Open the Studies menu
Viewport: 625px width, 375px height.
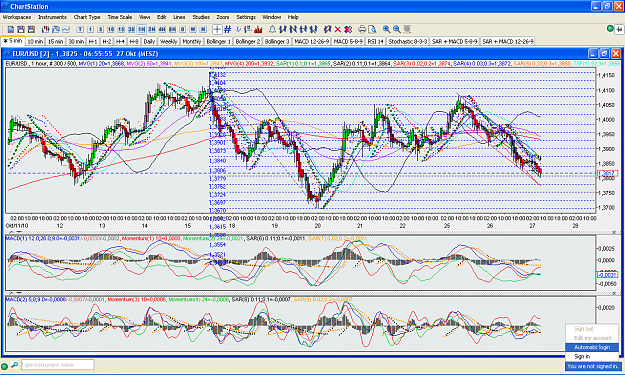coord(201,17)
